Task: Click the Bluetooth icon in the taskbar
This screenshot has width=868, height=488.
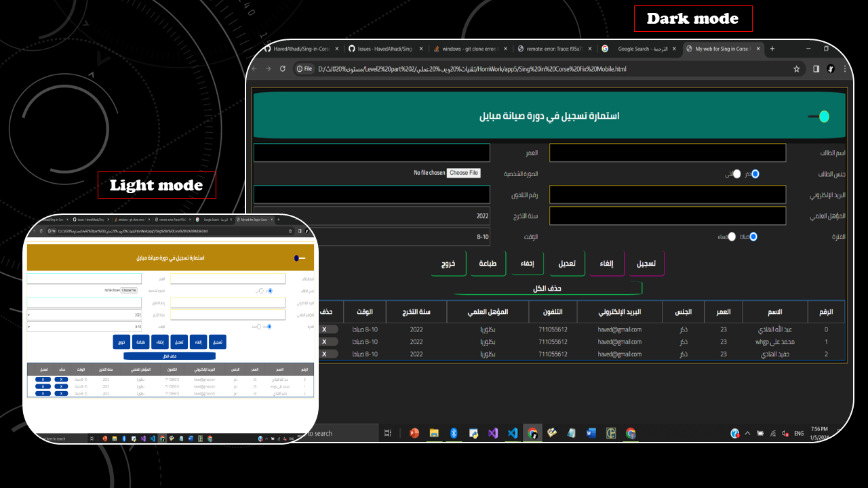Action: click(454, 433)
